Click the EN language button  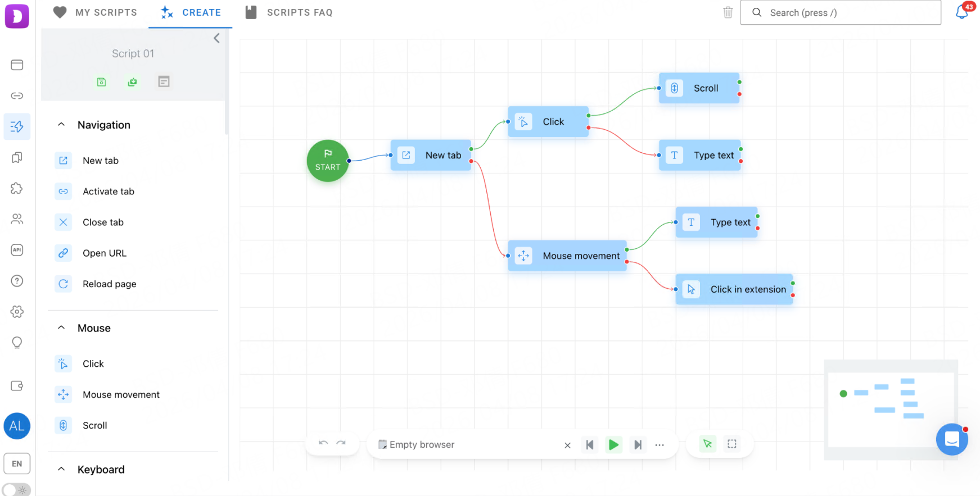(x=17, y=463)
